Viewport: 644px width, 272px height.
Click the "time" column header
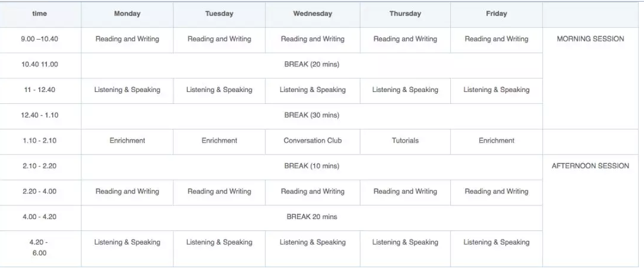(x=40, y=14)
